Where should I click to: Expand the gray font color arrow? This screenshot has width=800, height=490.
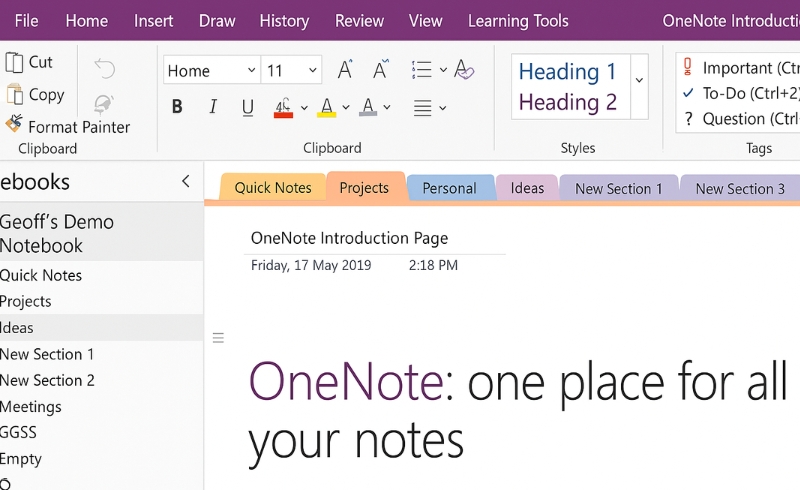pos(387,107)
